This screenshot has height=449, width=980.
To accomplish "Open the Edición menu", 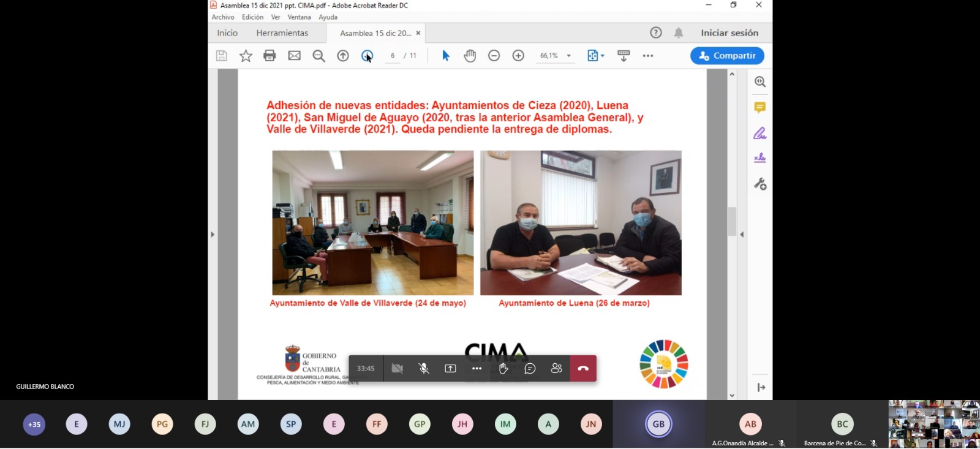I will click(252, 17).
